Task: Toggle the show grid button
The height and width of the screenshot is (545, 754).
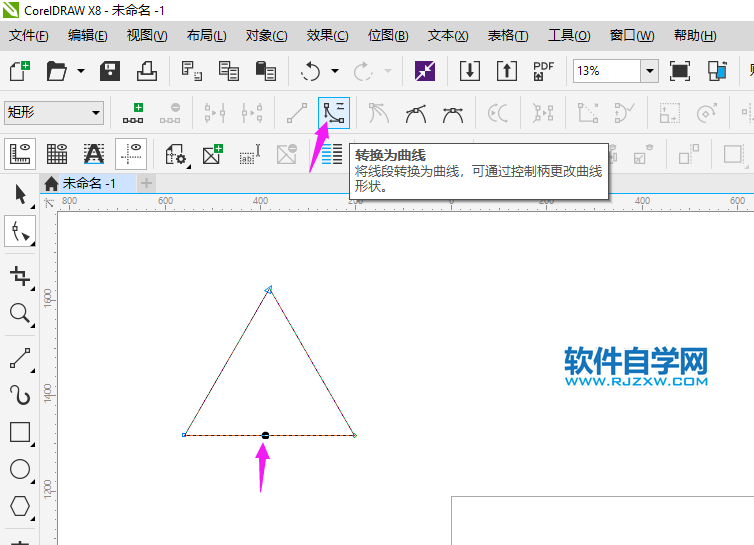Action: (57, 154)
